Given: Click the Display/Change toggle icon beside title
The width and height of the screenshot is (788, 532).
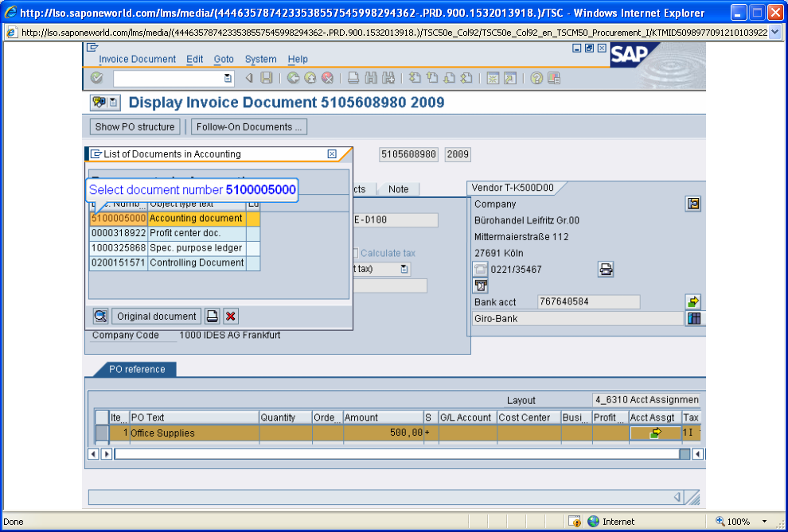Looking at the screenshot, I should coord(99,103).
